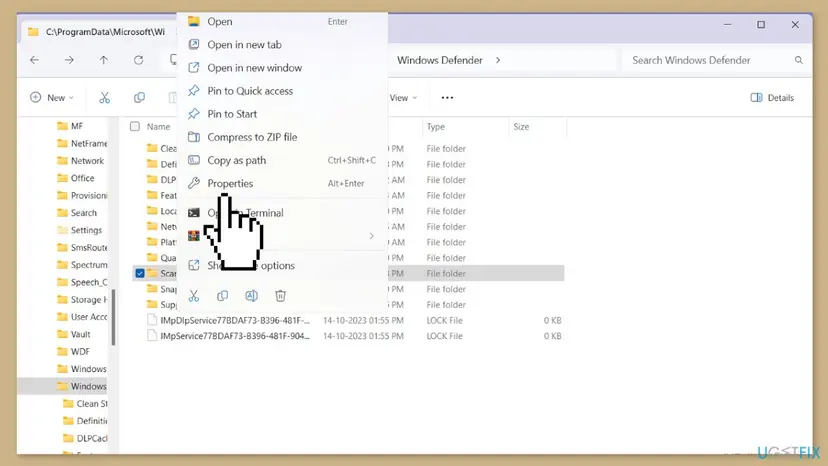This screenshot has height=466, width=828.
Task: Select the NetFrame folder in sidebar
Action: coord(89,143)
